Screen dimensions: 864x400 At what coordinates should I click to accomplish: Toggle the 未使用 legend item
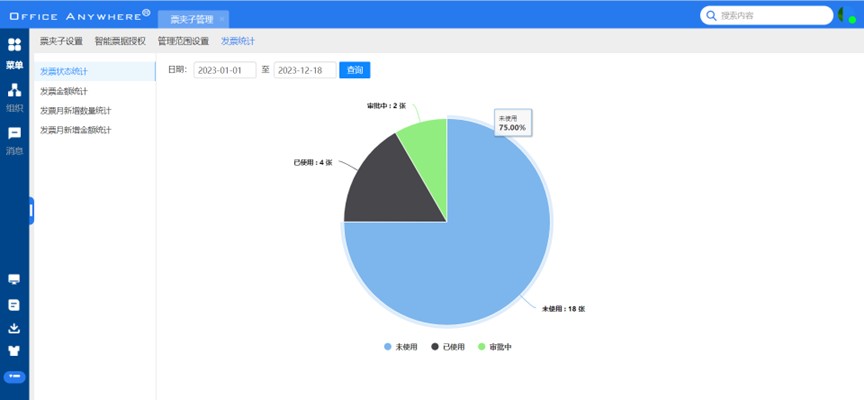click(400, 347)
